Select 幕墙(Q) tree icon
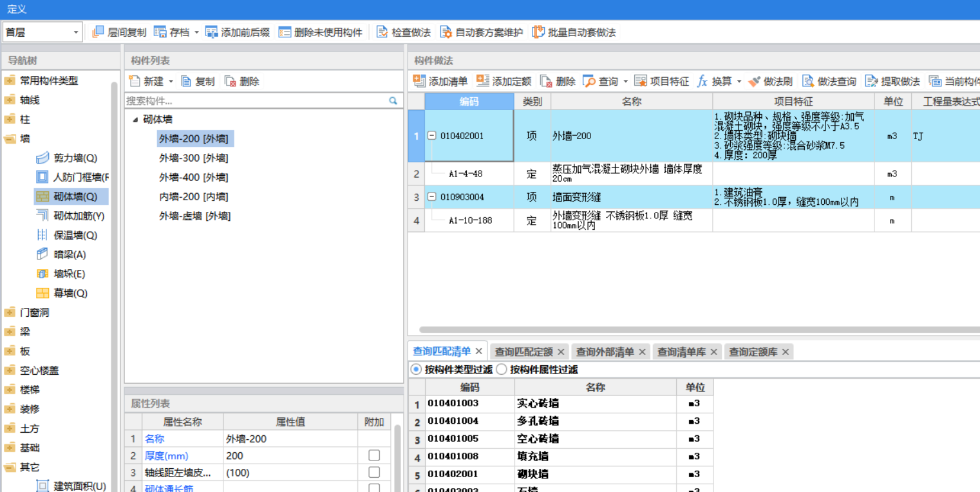The height and width of the screenshot is (492, 980). pyautogui.click(x=42, y=293)
